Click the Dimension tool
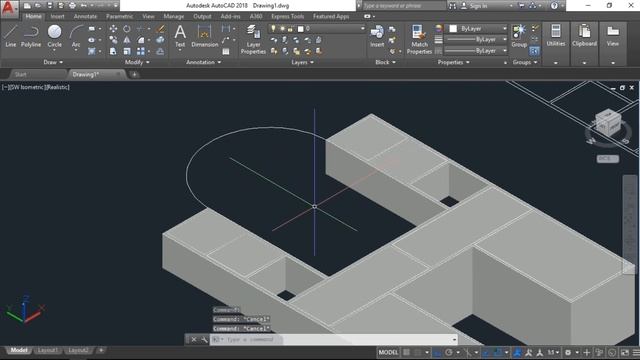 tap(204, 36)
